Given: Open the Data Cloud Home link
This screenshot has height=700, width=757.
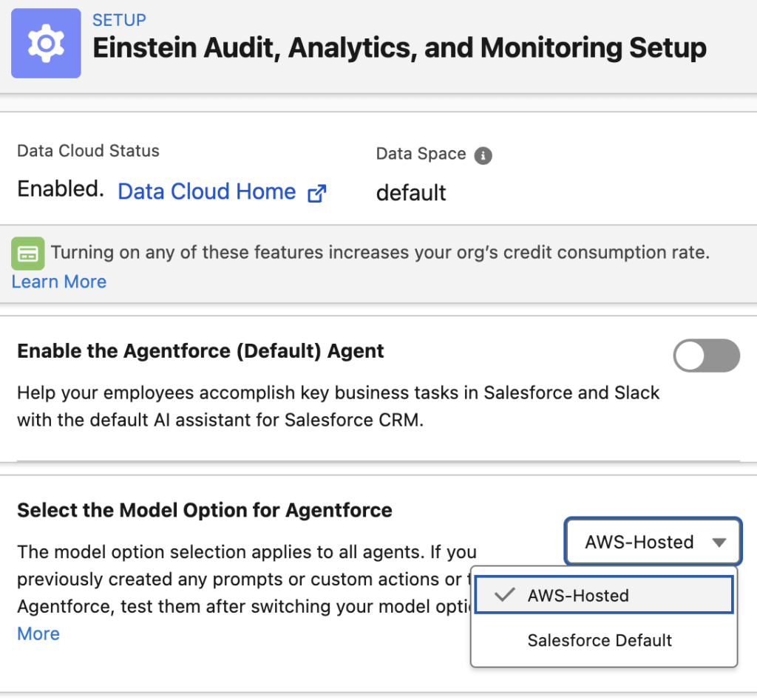Looking at the screenshot, I should (x=207, y=191).
